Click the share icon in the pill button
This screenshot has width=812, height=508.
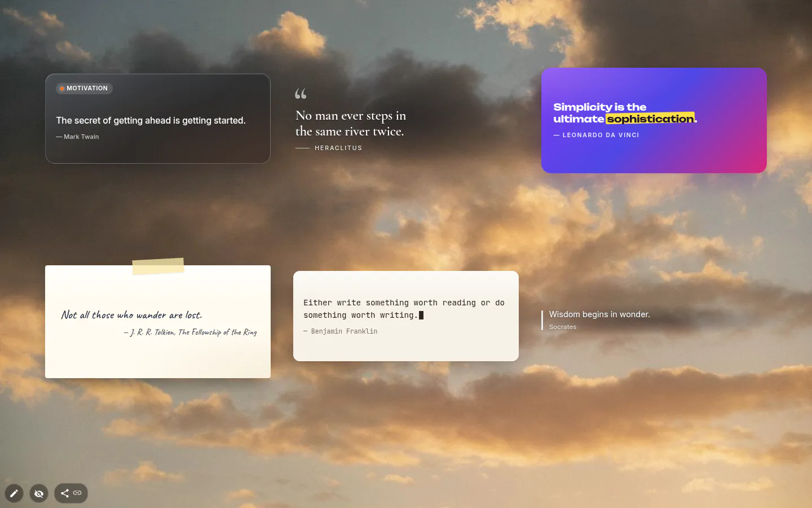click(65, 493)
